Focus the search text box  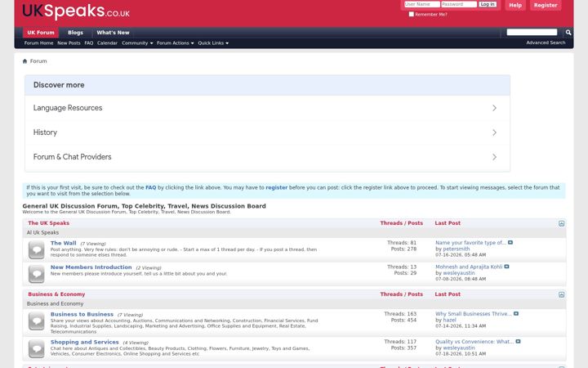[x=532, y=32]
